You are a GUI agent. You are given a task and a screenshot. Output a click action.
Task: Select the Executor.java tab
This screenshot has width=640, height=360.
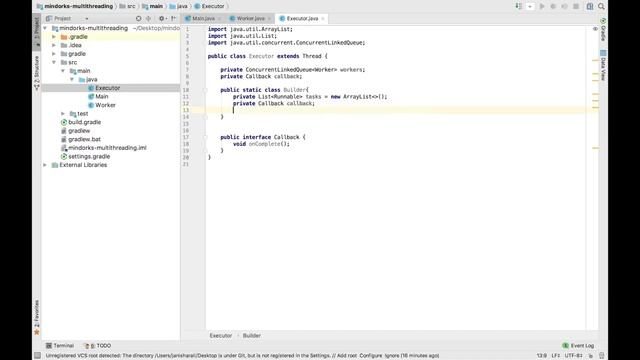[x=302, y=18]
